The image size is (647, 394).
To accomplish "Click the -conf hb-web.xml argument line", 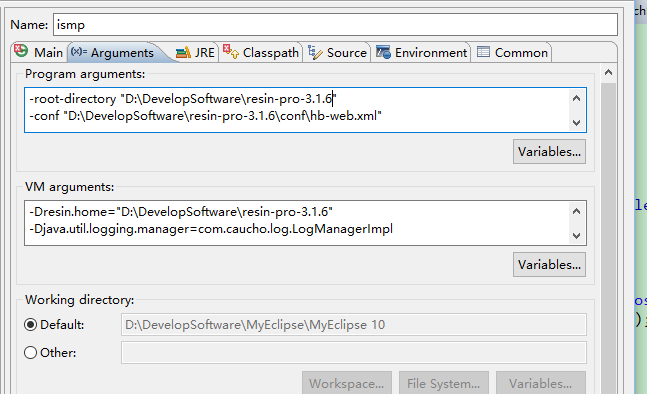I will pos(205,116).
